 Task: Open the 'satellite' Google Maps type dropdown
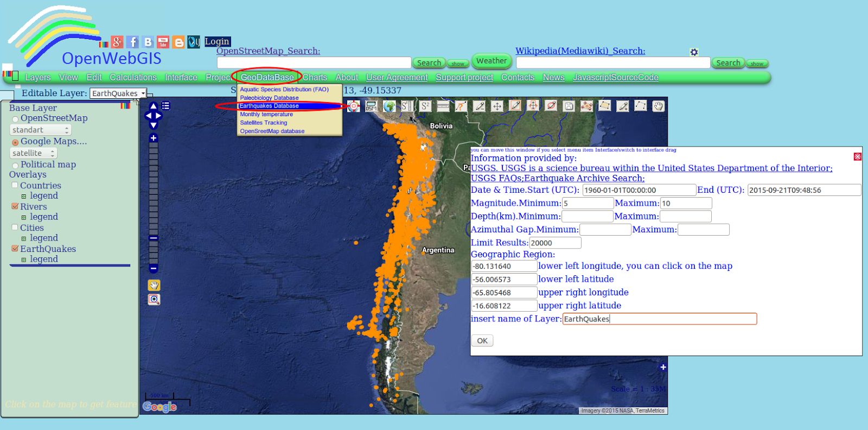(34, 153)
